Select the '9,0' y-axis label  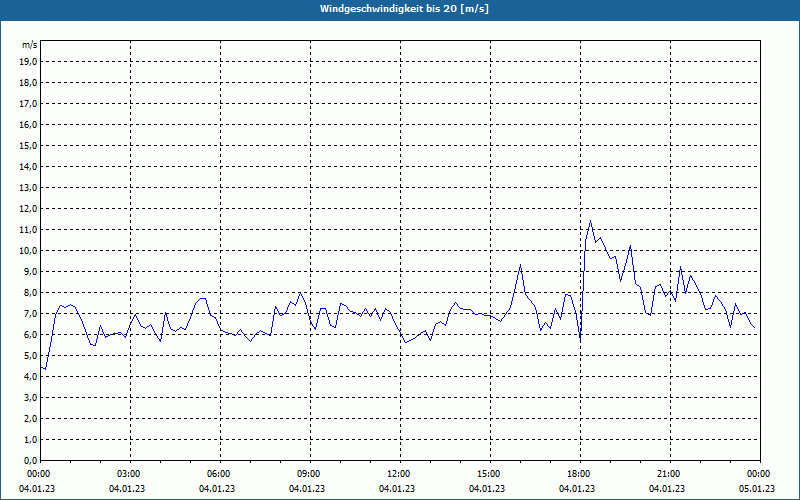tap(31, 271)
